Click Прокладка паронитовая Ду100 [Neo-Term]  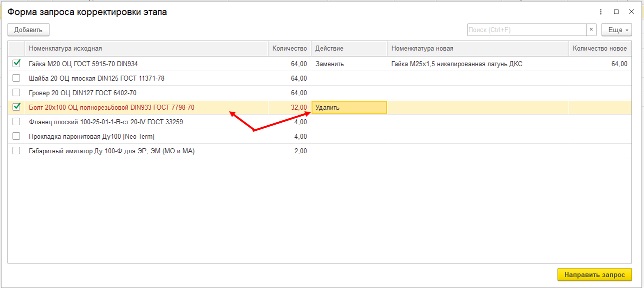[x=91, y=136]
